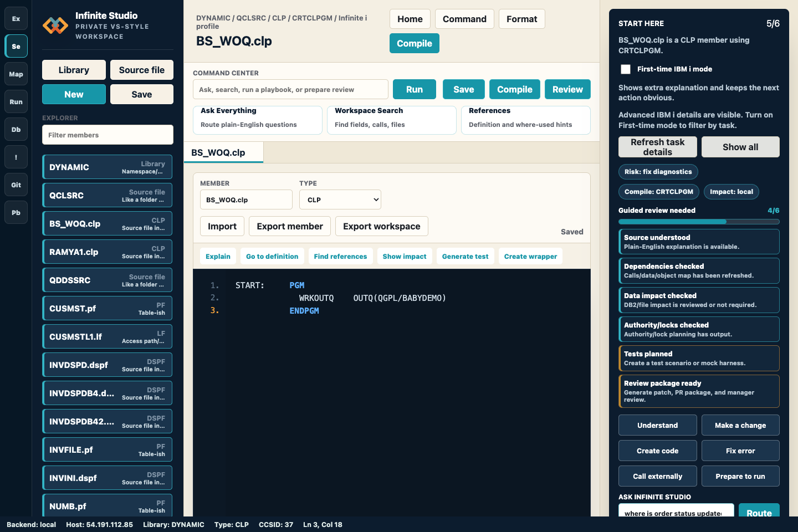
Task: Focus the MEMBER name field
Action: tap(246, 199)
